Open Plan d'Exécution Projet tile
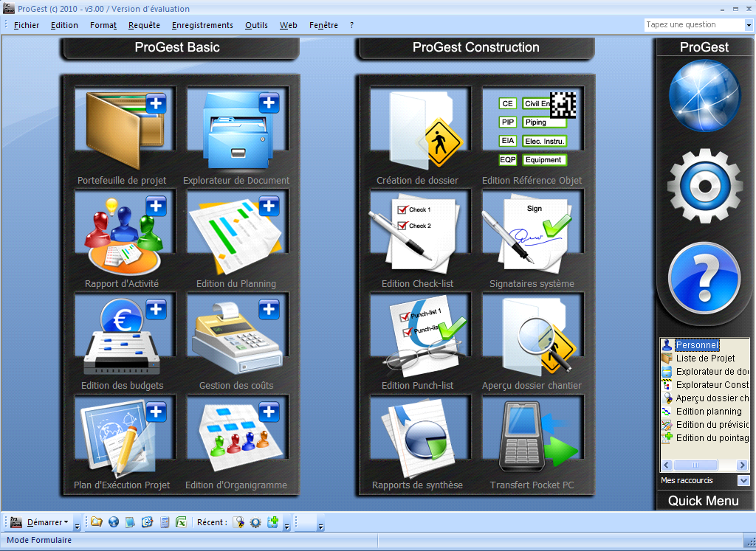This screenshot has height=551, width=756. 123,440
